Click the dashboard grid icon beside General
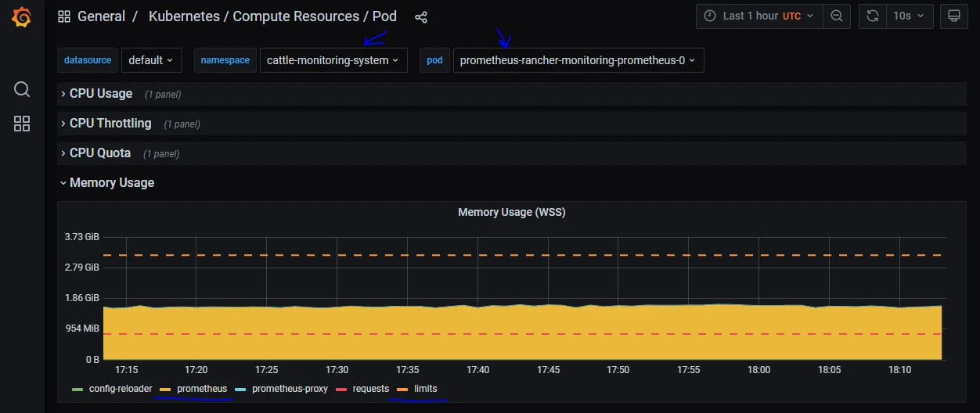Viewport: 980px width, 413px height. click(x=64, y=16)
